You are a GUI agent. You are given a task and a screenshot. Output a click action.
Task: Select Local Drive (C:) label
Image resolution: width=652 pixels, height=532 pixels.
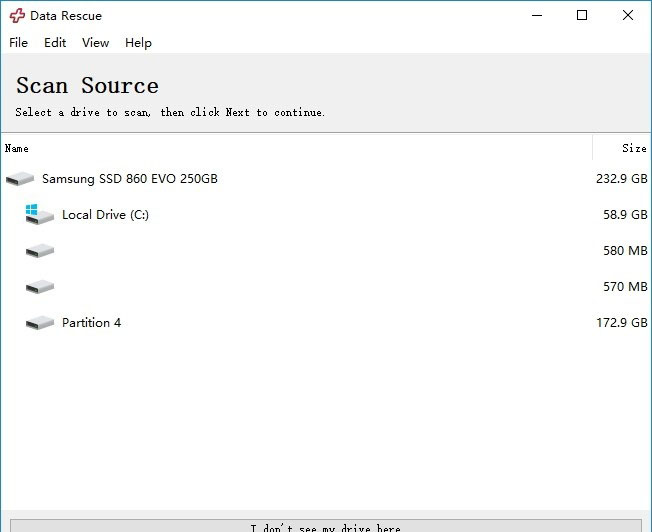[105, 215]
